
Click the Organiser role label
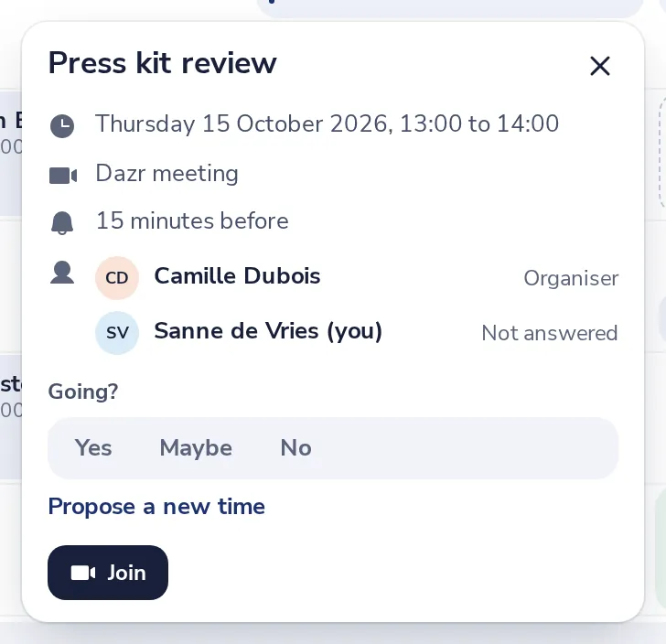(x=571, y=279)
